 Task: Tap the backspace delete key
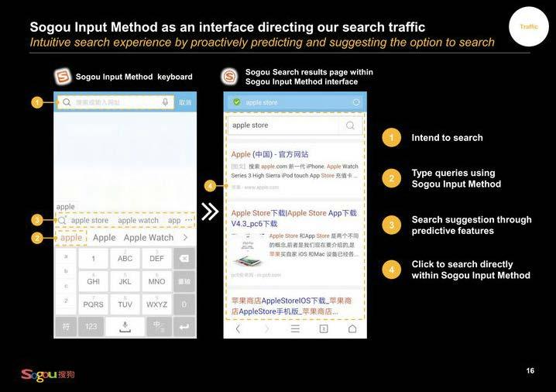point(184,258)
